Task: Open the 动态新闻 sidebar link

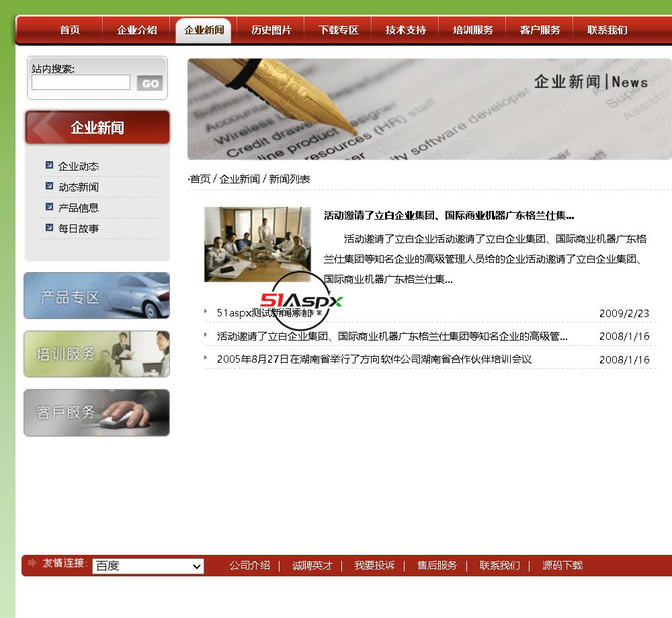Action: [79, 187]
